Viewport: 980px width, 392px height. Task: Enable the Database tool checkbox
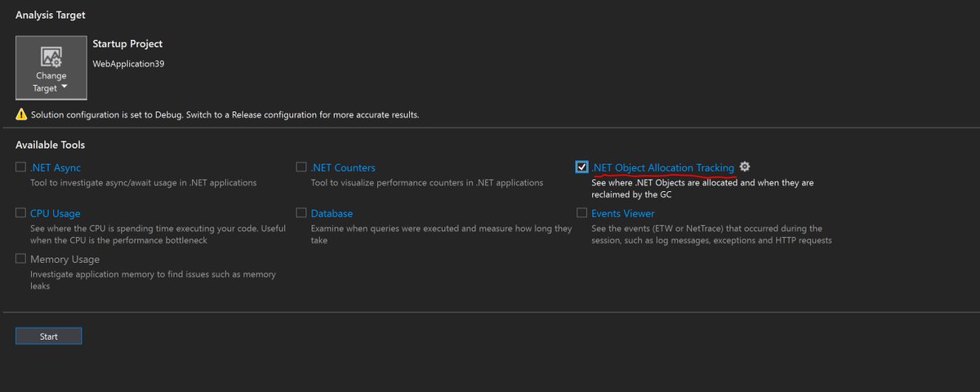tap(301, 213)
